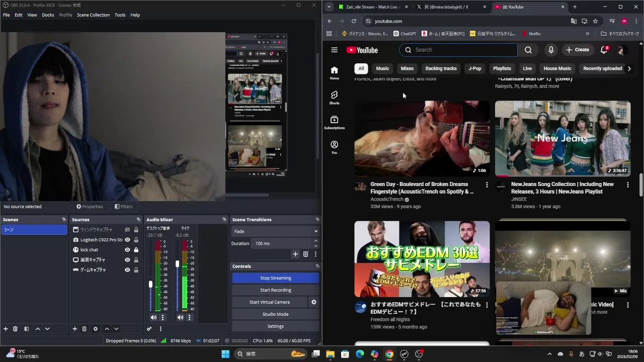Open OBS Docks menu

48,15
